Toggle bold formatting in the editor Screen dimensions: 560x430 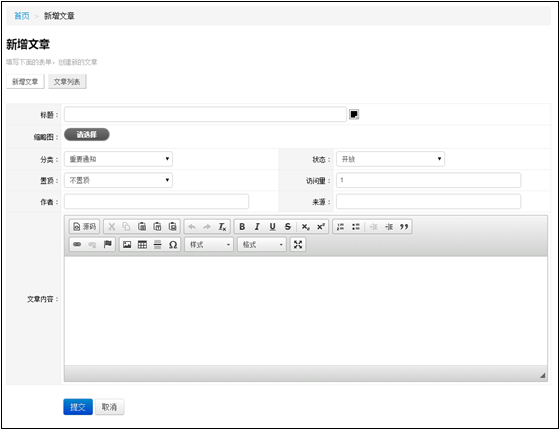242,226
